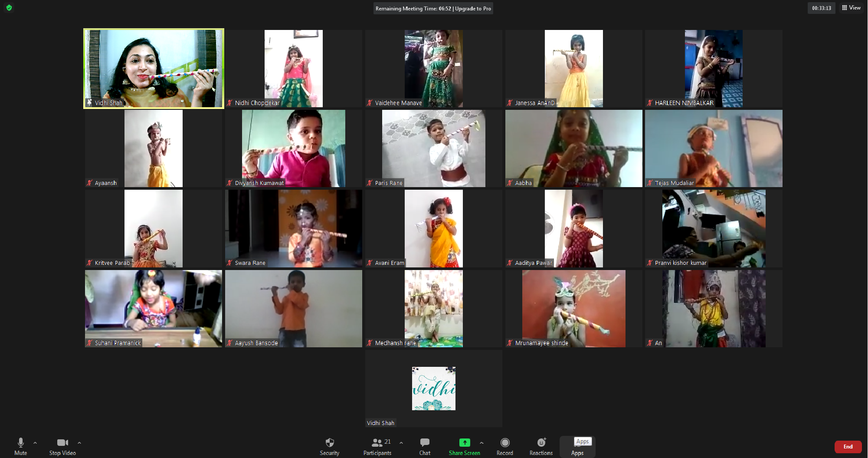Select Paris Rane video tile
The width and height of the screenshot is (868, 458).
click(433, 148)
